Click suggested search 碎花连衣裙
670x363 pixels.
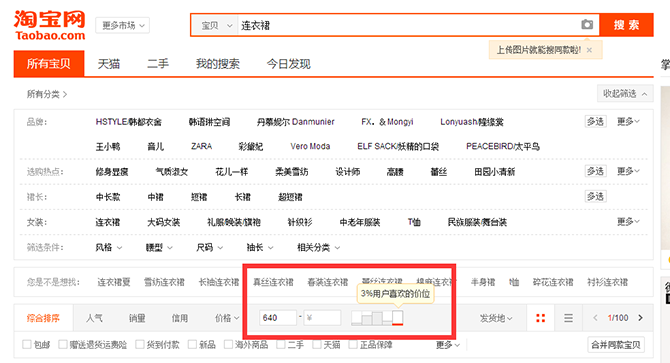pyautogui.click(x=553, y=282)
